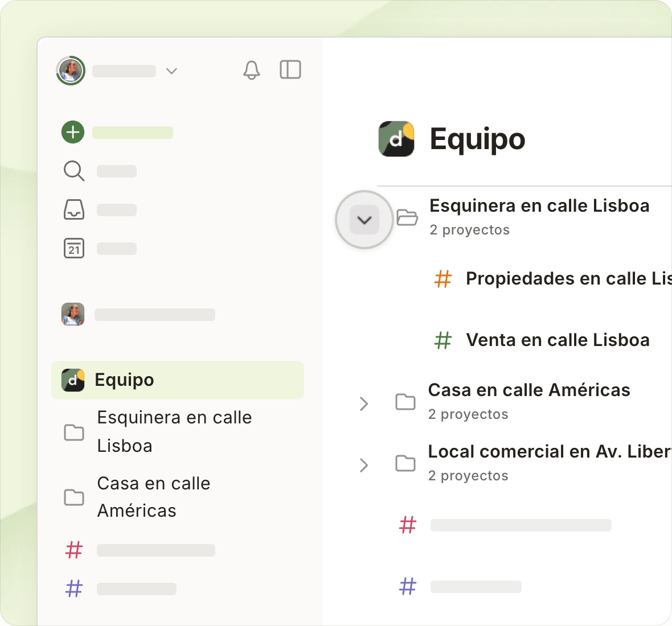This screenshot has height=626, width=672.
Task: Open Venta en calle Lisboa project
Action: (558, 340)
